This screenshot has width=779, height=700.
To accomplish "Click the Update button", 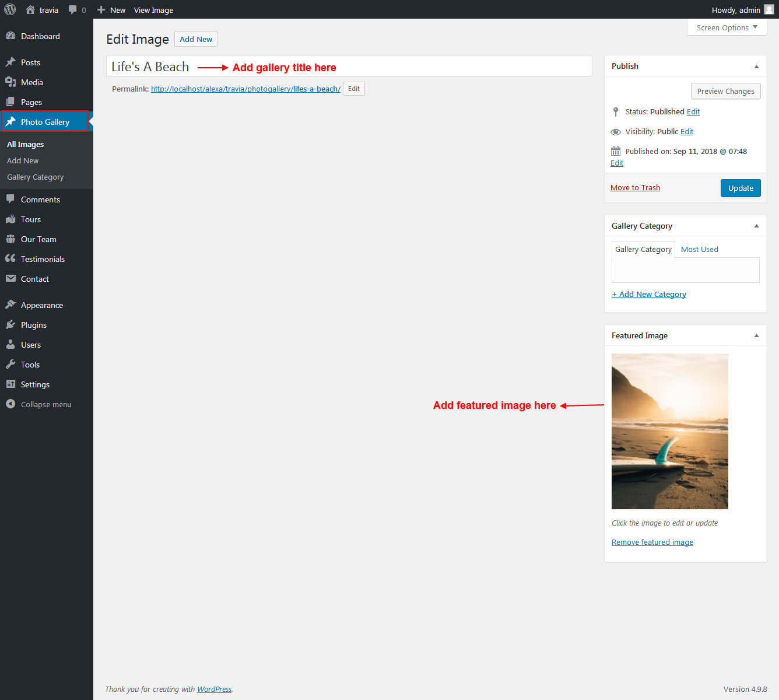I will coord(741,188).
